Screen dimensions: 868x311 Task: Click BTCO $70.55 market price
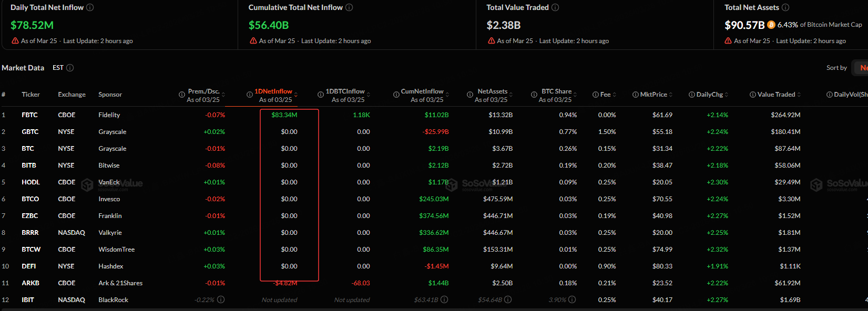pos(662,199)
